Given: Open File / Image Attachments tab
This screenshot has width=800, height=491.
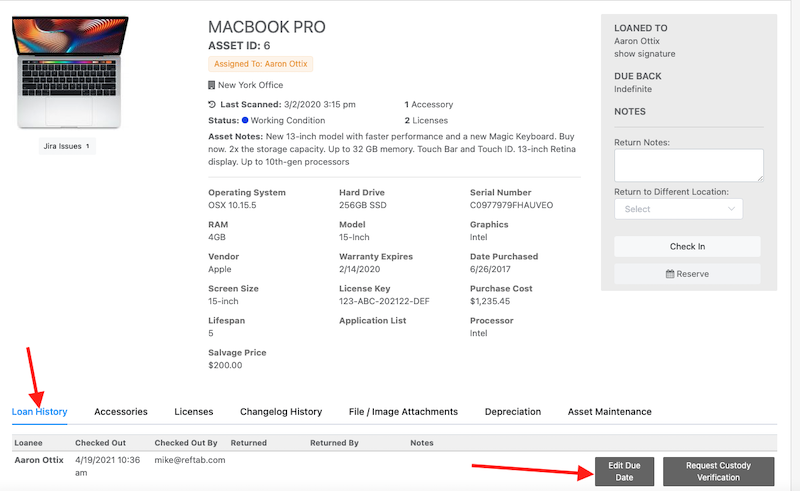Looking at the screenshot, I should coord(403,411).
